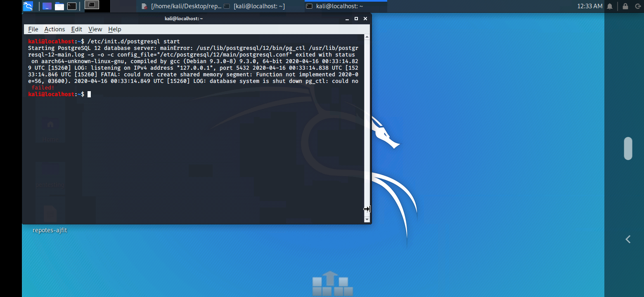Expand the side panel with left chevron
The image size is (644, 297).
pos(628,239)
